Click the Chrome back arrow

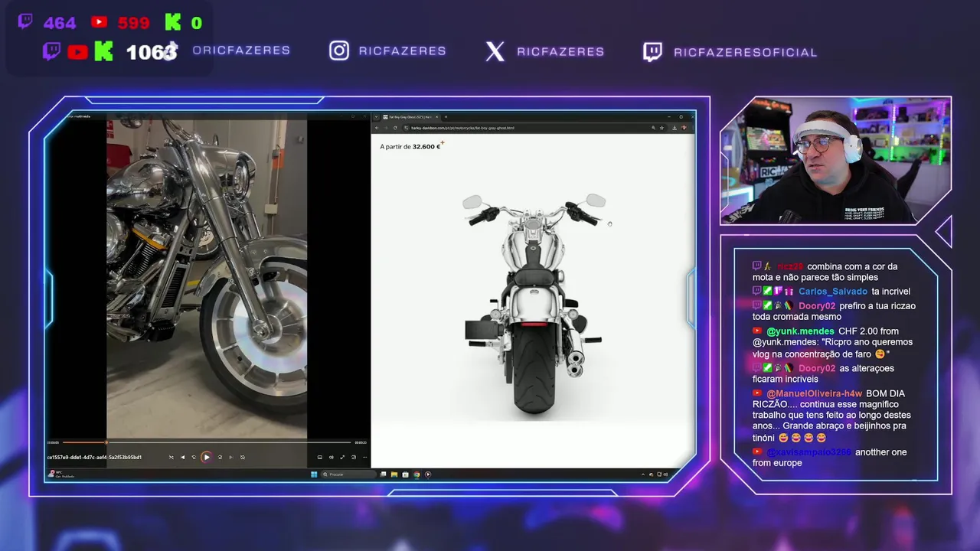[x=377, y=128]
